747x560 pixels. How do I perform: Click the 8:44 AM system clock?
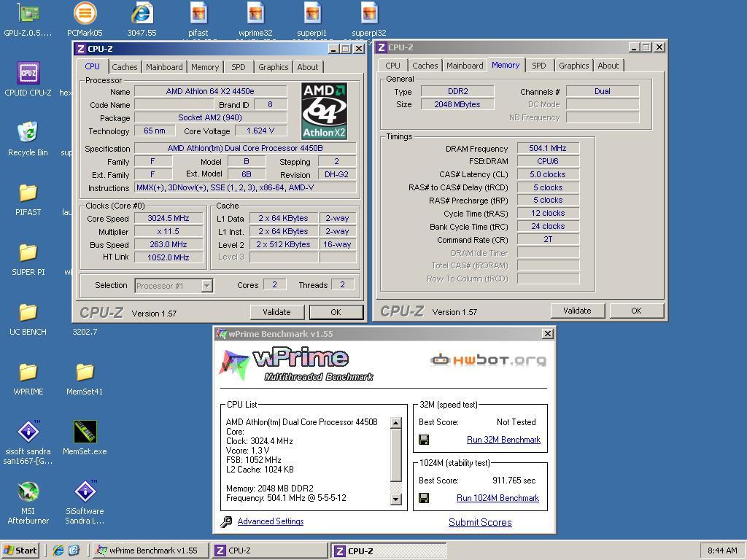pyautogui.click(x=722, y=551)
